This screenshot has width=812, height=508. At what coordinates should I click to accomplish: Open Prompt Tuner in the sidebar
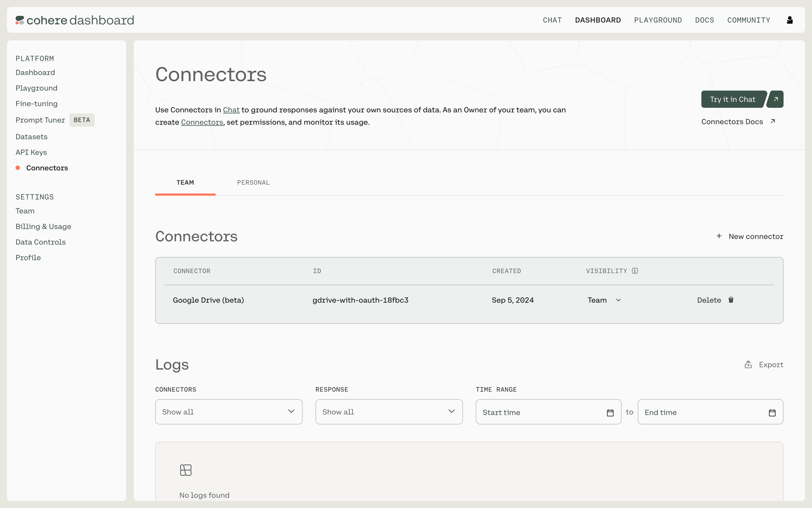point(40,120)
